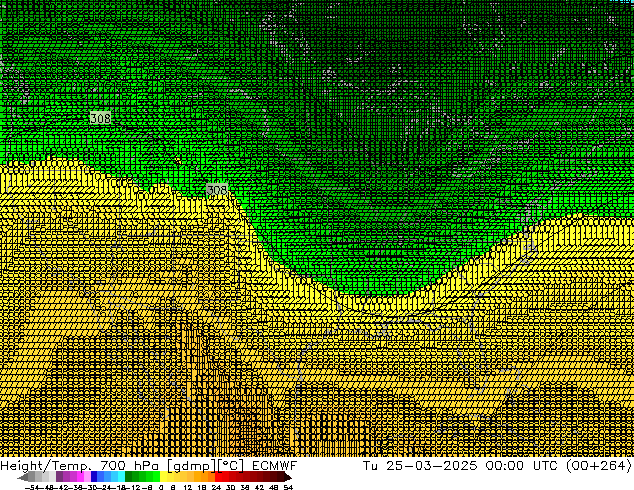
Task: Click the date '25-03-2025'
Action: pyautogui.click(x=431, y=466)
